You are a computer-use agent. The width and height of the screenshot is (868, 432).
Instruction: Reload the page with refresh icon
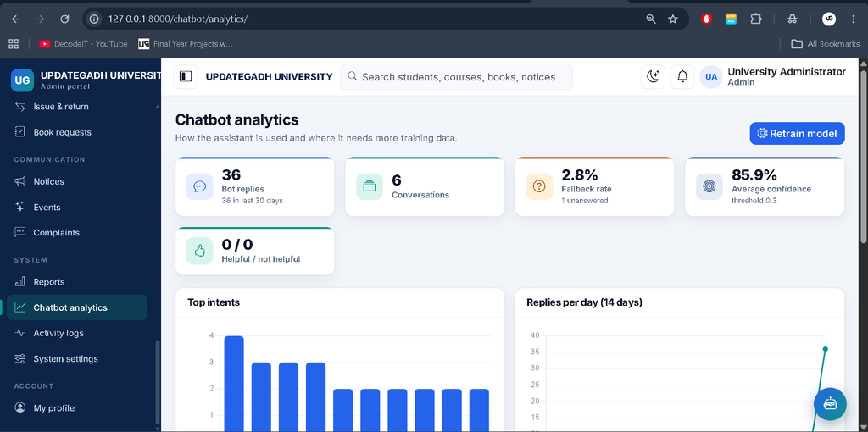(64, 19)
